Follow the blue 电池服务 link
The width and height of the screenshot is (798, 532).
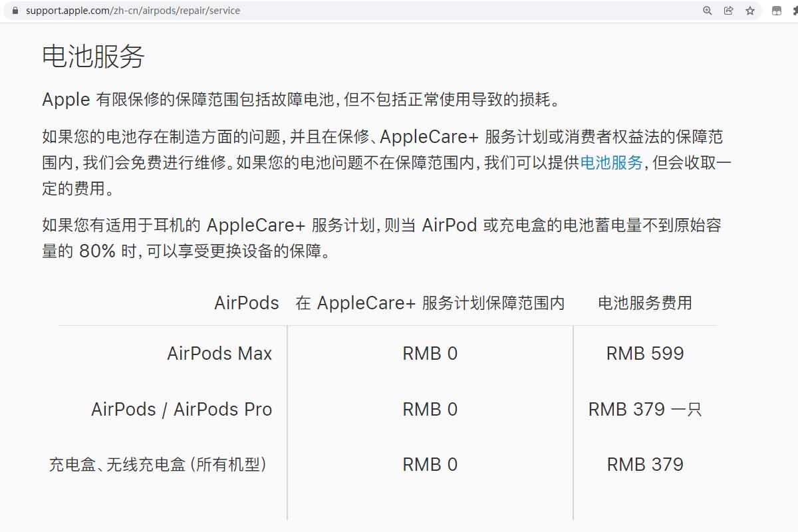pyautogui.click(x=611, y=163)
